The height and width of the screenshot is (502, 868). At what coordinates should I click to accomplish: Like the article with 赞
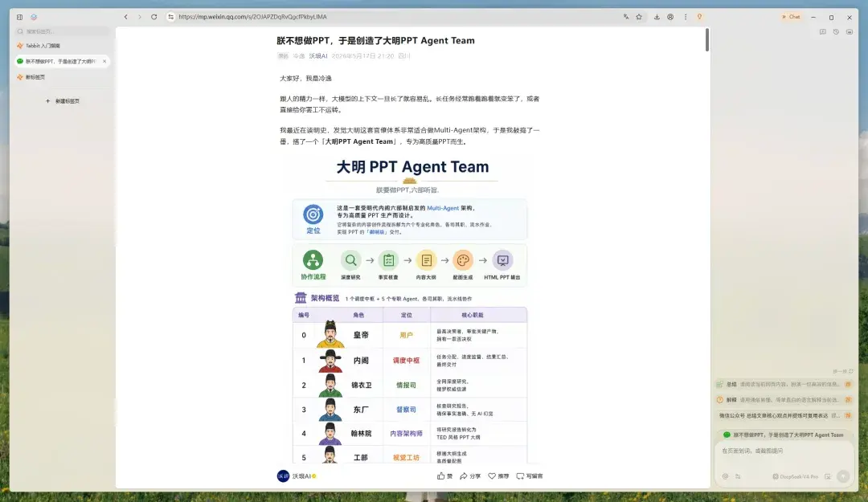[444, 476]
